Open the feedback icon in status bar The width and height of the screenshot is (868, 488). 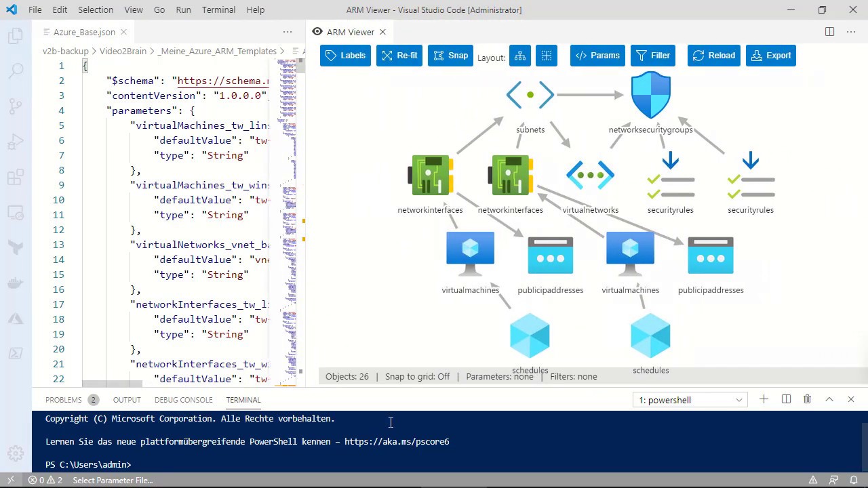tap(834, 480)
